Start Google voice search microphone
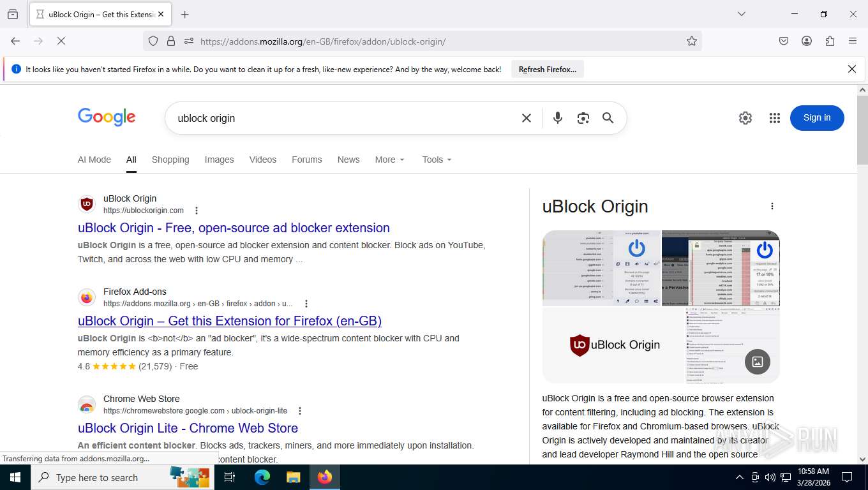Image resolution: width=868 pixels, height=490 pixels. [558, 118]
